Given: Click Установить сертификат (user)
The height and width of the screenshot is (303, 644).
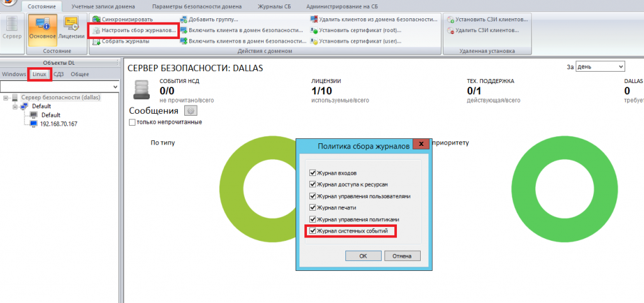Looking at the screenshot, I should pyautogui.click(x=356, y=41).
